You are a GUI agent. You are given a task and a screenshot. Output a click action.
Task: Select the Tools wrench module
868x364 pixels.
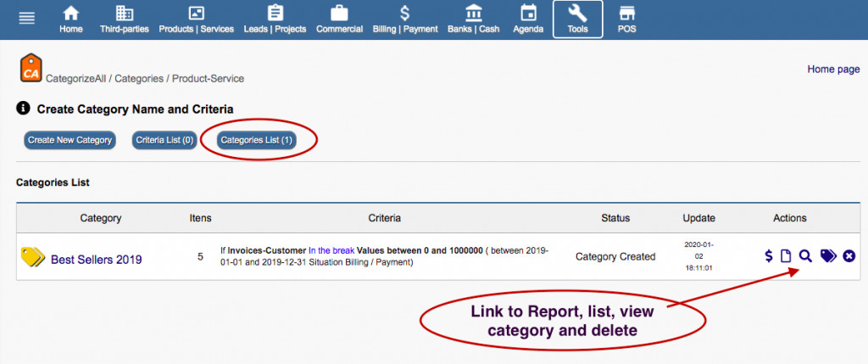577,20
